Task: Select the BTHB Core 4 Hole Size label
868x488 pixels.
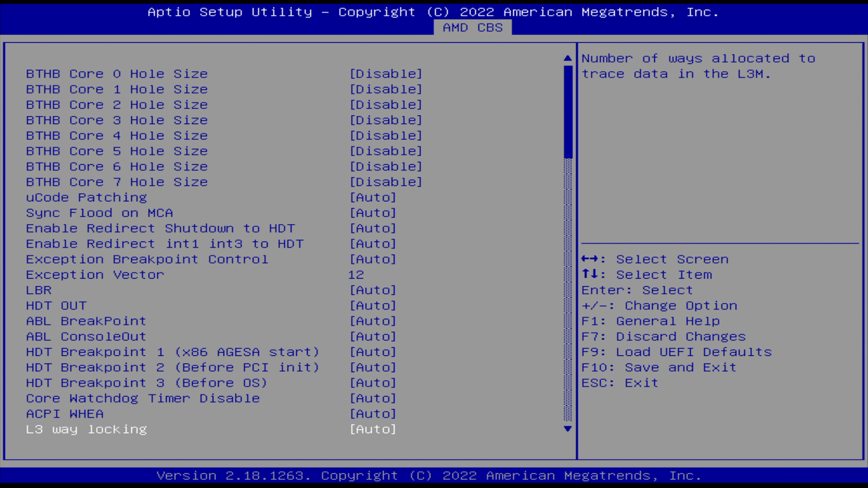Action: pyautogui.click(x=117, y=136)
